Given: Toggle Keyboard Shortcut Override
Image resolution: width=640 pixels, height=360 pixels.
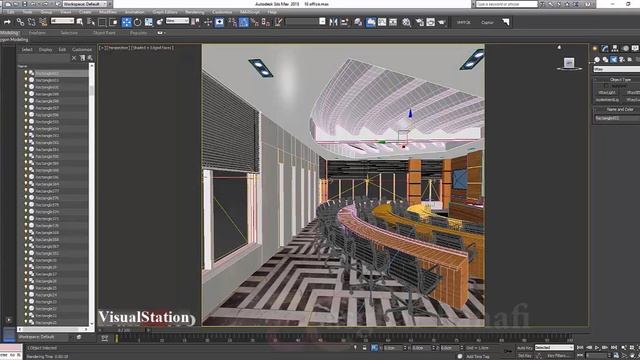Looking at the screenshot, I should [219, 22].
